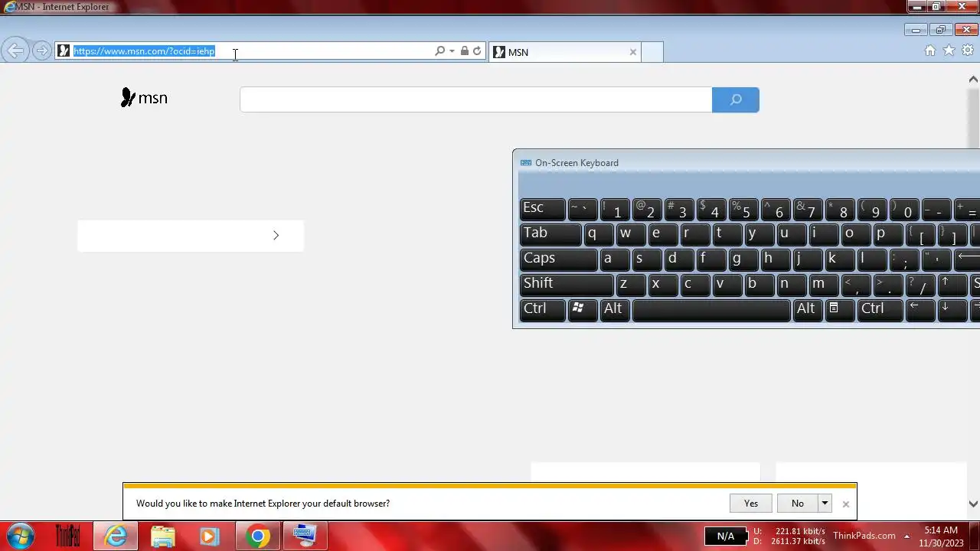Toggle the Ctrl key beside Windows key

tap(542, 309)
